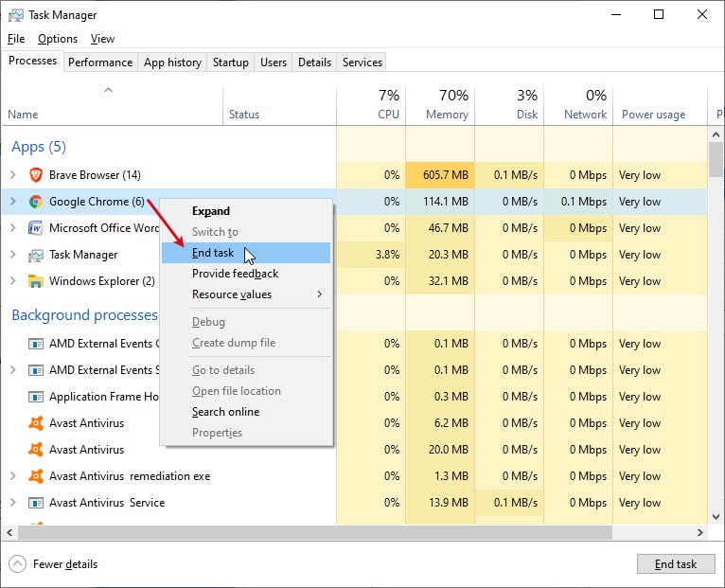The image size is (725, 588).
Task: Expand the Avast Antivirus Service row
Action: tap(13, 503)
